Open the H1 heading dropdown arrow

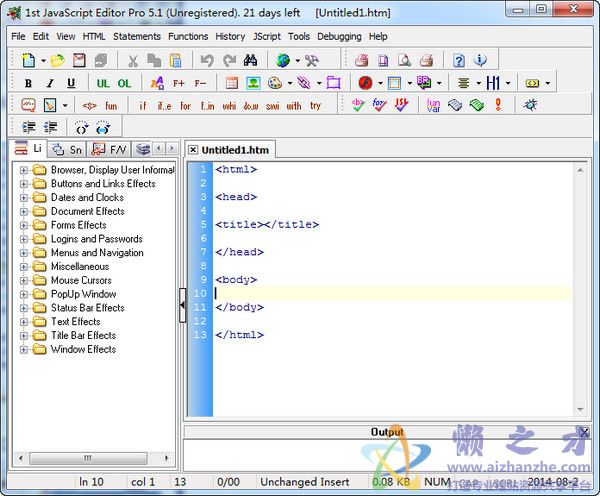[508, 83]
